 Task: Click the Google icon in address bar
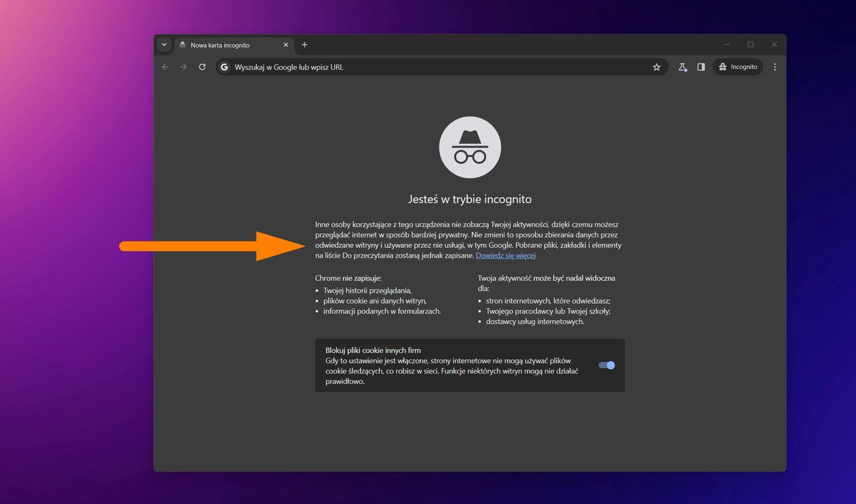(225, 67)
